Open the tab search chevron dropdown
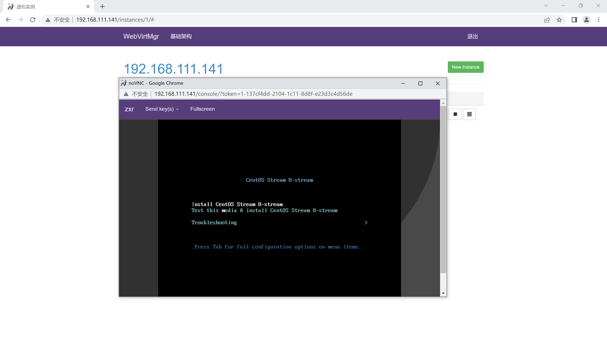The height and width of the screenshot is (364, 607). tap(546, 6)
